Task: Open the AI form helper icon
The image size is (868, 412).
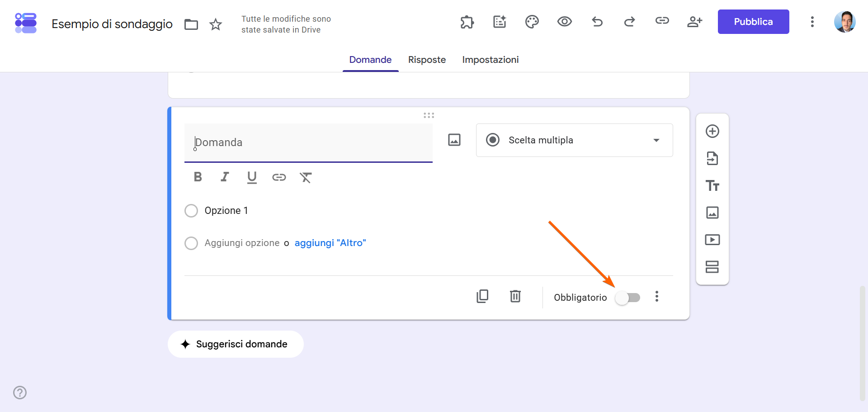Action: point(500,22)
